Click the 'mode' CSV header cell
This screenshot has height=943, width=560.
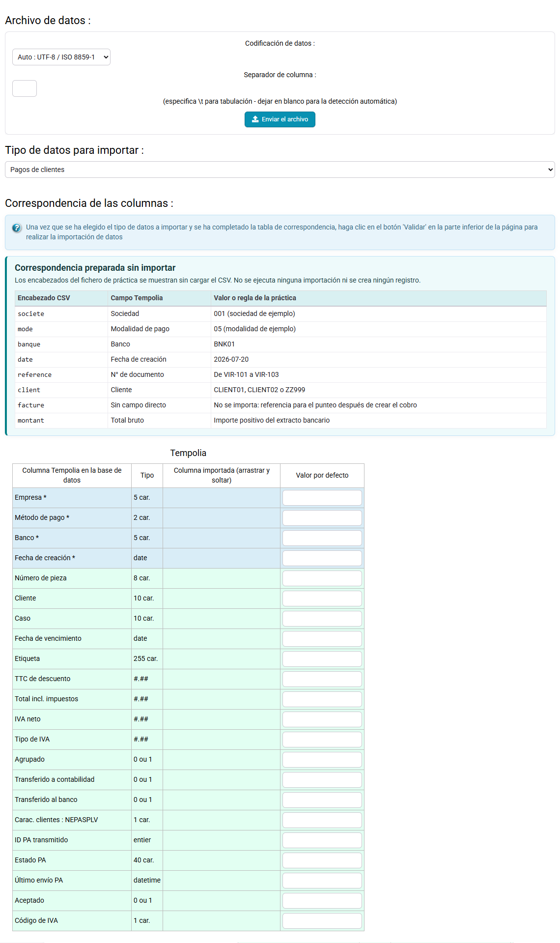pyautogui.click(x=61, y=329)
